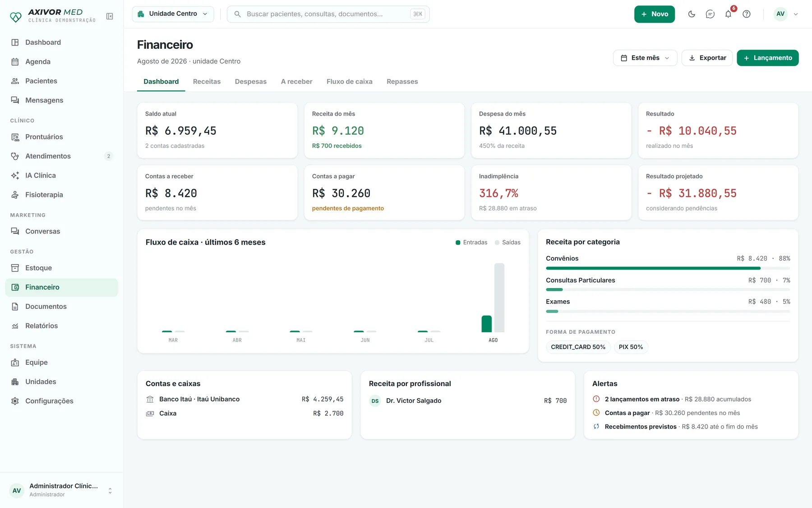Open Conversas under Marketing
Screen dimensions: 812x508
(x=61, y=231)
